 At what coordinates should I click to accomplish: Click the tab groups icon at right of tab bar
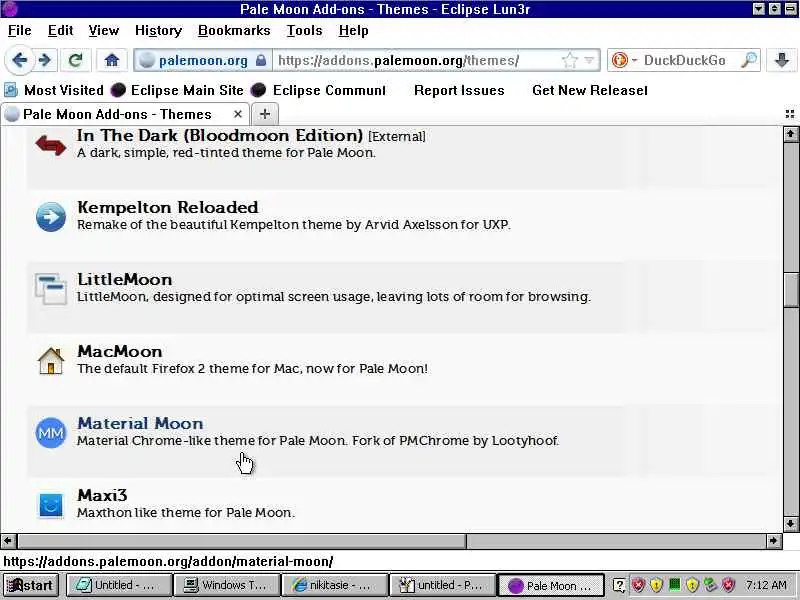pos(789,114)
